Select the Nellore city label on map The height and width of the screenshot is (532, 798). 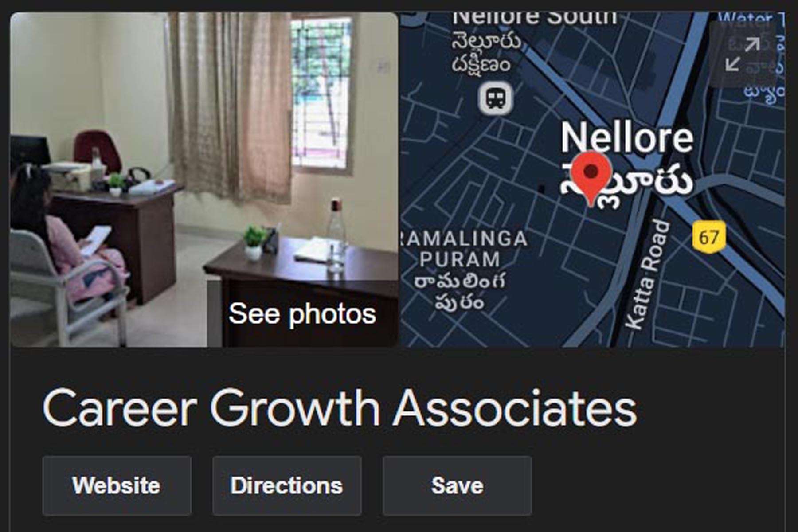(x=627, y=138)
